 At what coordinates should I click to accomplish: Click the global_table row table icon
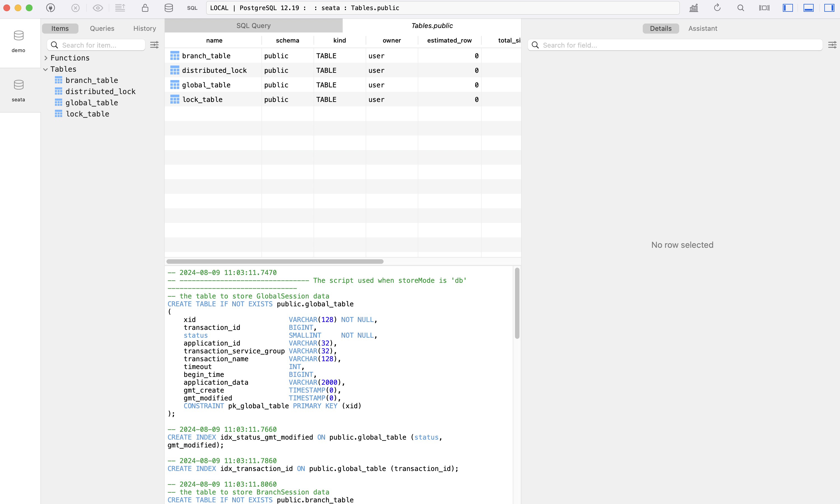[175, 85]
